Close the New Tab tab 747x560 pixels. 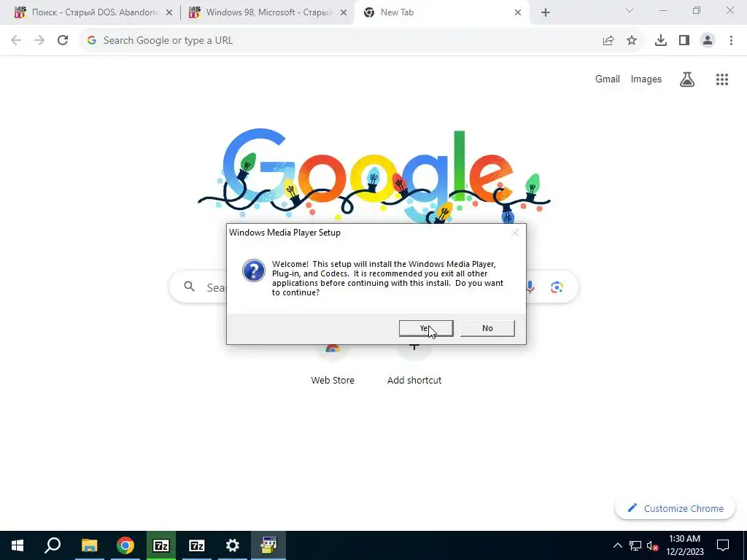coord(518,13)
